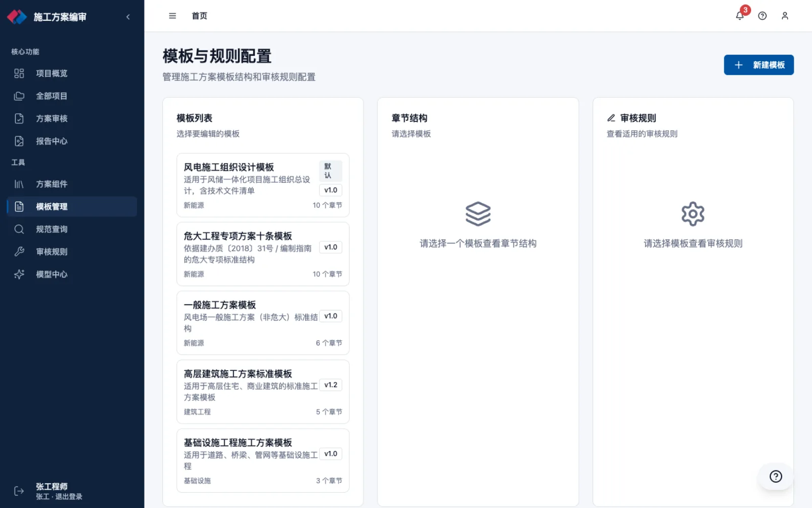The width and height of the screenshot is (812, 508).
Task: Click the 6 个章节 label
Action: tap(329, 343)
